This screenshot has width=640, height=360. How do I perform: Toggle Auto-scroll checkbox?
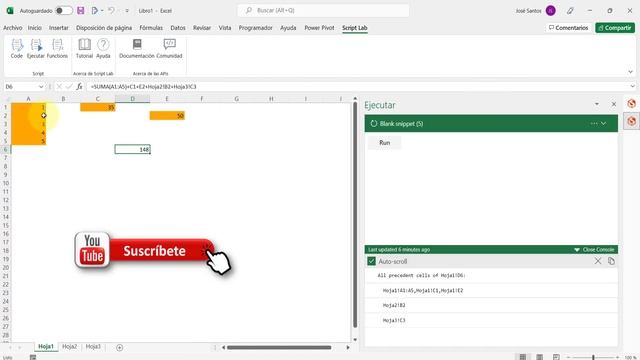371,261
